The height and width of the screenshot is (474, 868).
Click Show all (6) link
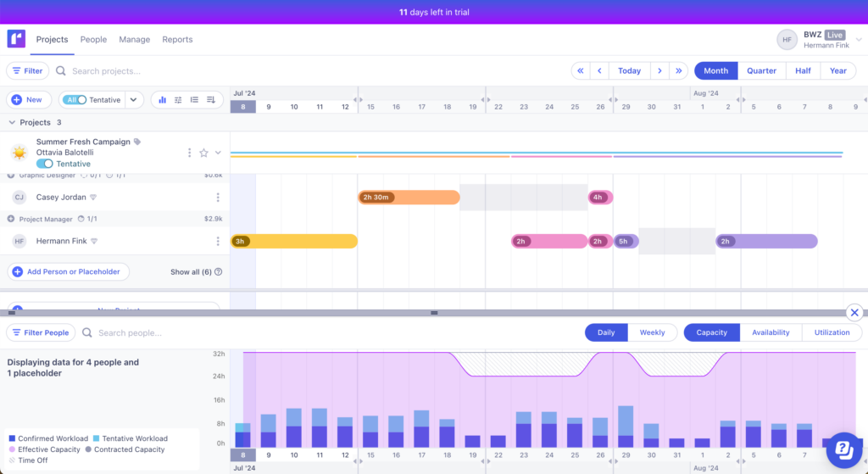pyautogui.click(x=191, y=272)
